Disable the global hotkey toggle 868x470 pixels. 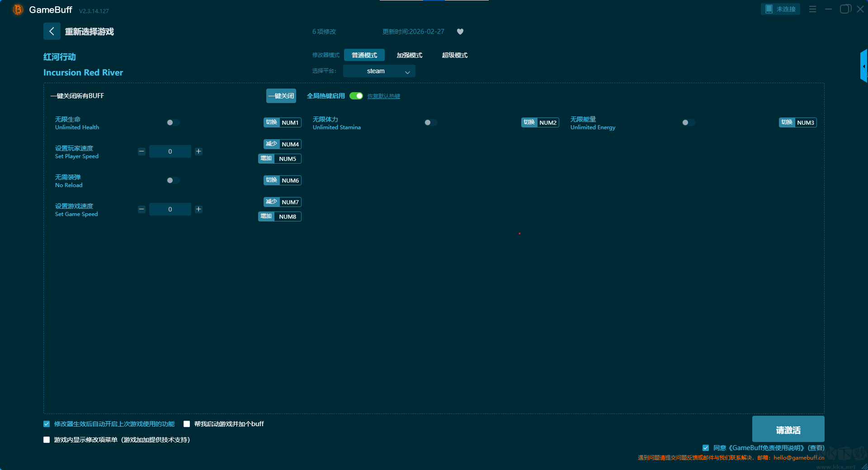[x=356, y=96]
